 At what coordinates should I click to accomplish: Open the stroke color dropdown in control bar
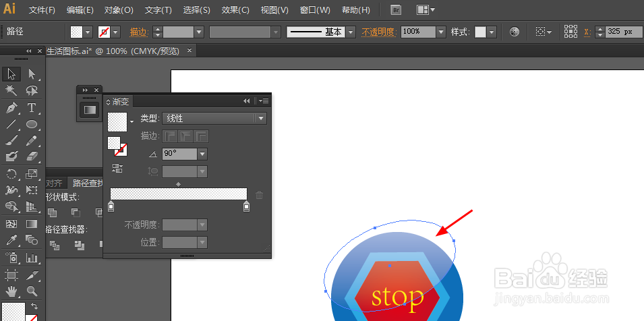click(116, 32)
